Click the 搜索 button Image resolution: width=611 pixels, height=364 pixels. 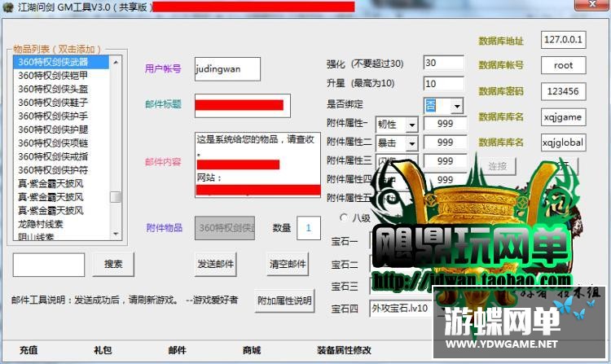113,264
